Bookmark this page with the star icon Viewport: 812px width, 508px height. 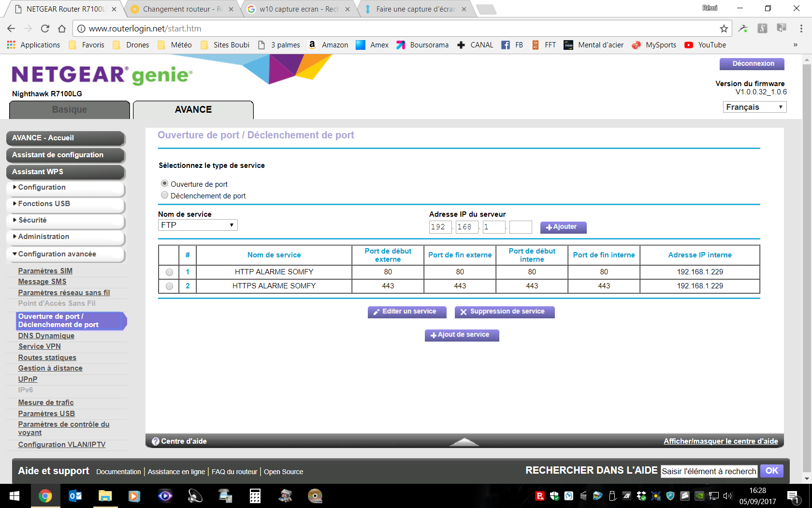[x=724, y=29]
